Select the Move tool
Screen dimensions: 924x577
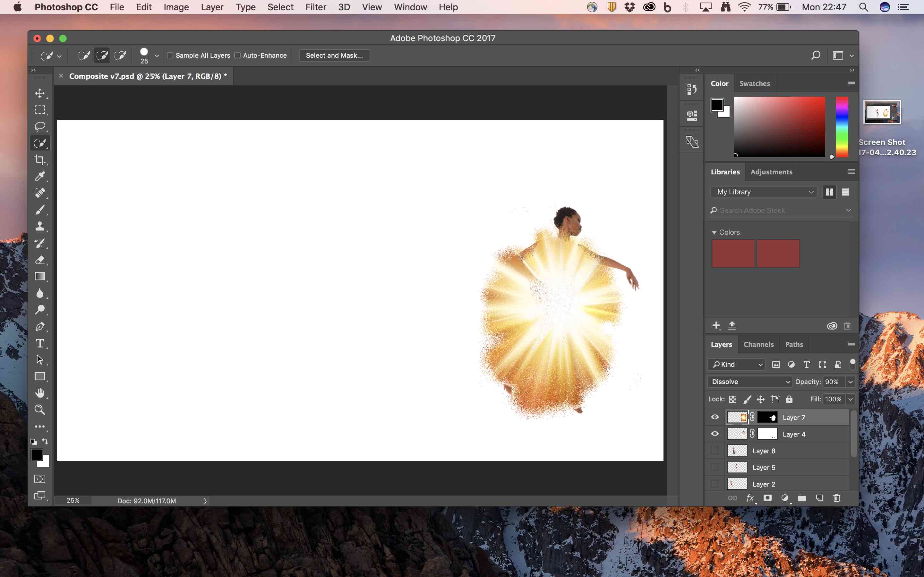click(x=40, y=93)
